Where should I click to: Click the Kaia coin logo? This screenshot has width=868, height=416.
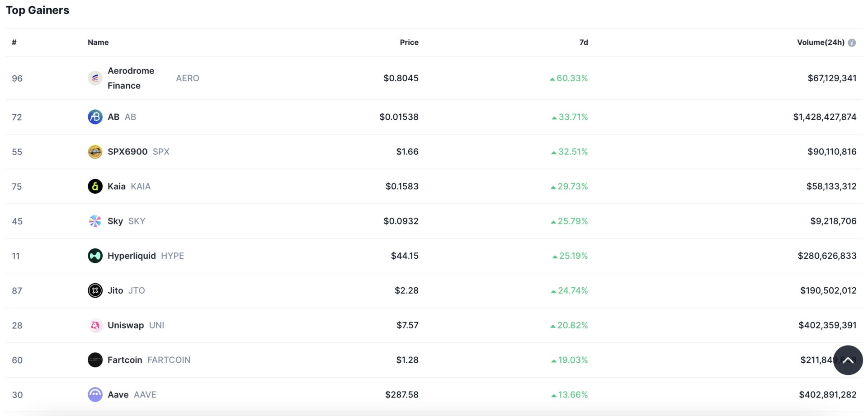coord(95,186)
